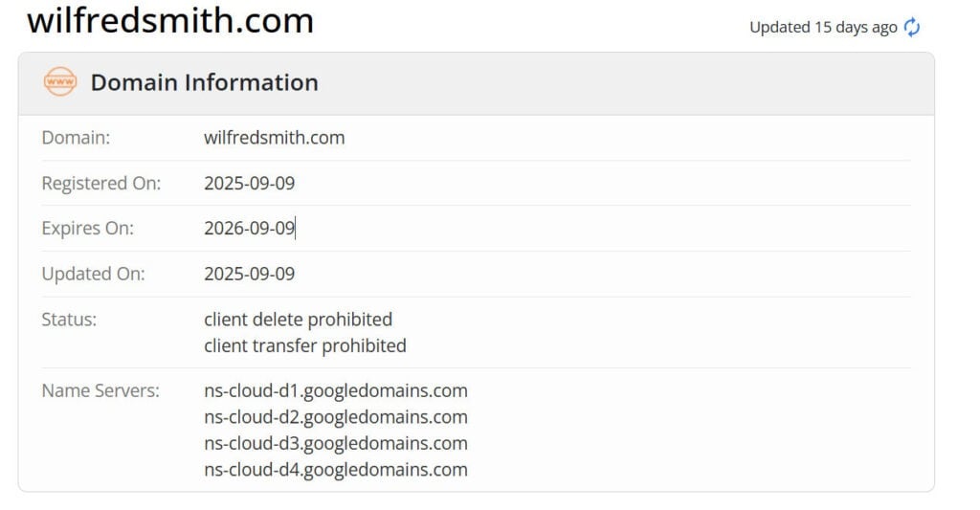Viewport: 980px width, 510px height.
Task: Click the client delete prohibited status
Action: 298,320
